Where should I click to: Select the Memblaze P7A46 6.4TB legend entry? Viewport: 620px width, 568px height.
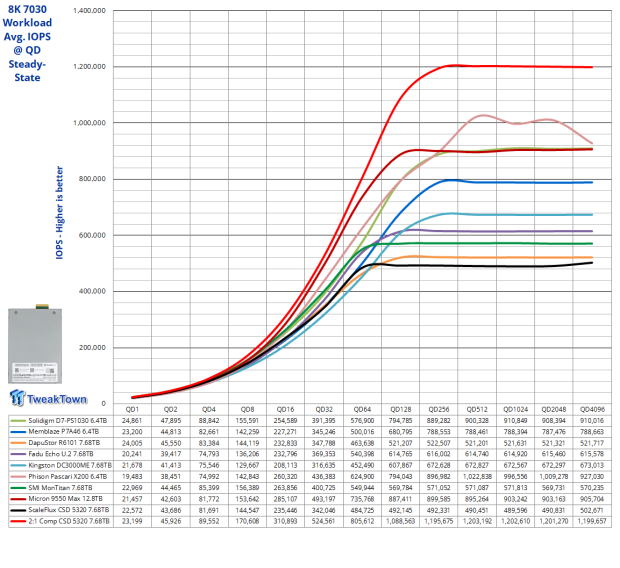pyautogui.click(x=64, y=431)
